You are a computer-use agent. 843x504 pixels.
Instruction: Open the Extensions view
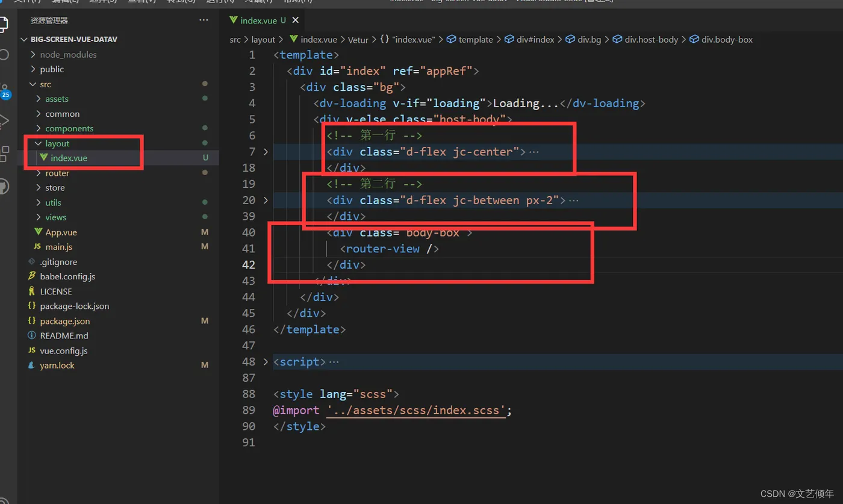coord(4,154)
